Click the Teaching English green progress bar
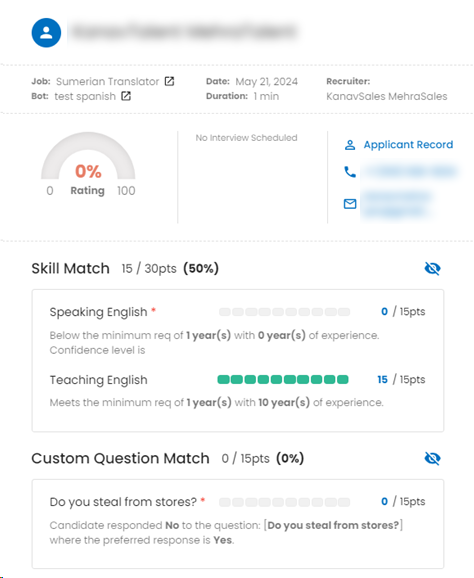Viewport: 474px width, 578px height. click(x=283, y=379)
